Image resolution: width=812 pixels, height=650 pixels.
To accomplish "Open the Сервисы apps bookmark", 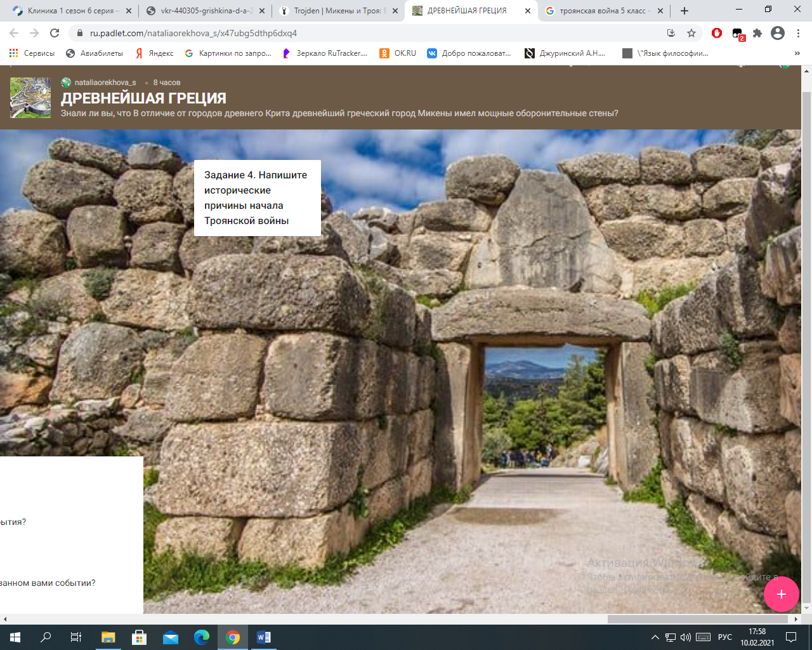I will [32, 53].
